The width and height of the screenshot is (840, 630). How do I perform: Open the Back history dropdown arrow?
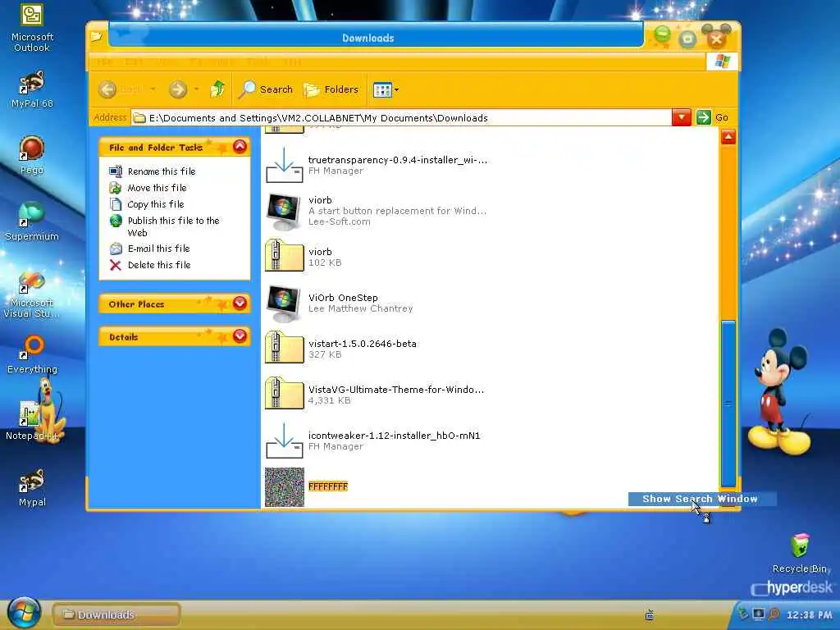coord(153,89)
